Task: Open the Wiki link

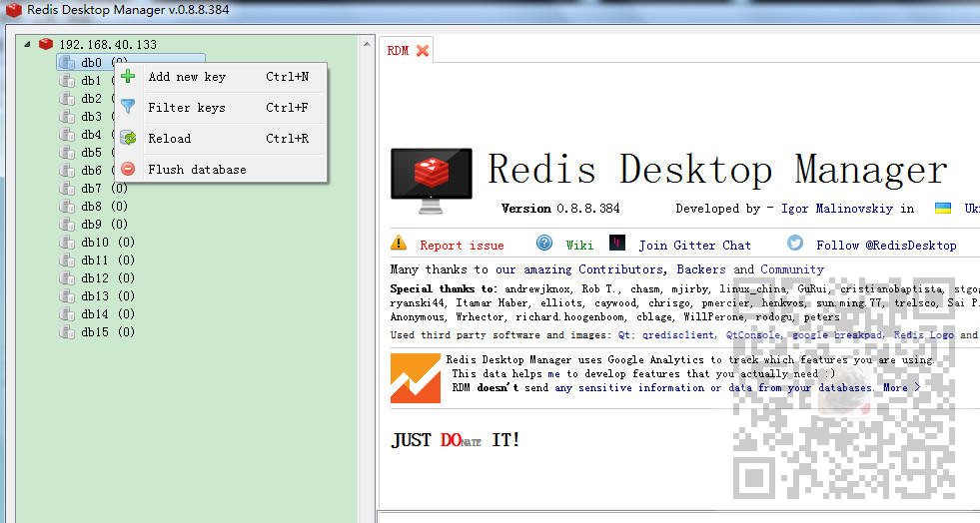Action: [x=579, y=246]
